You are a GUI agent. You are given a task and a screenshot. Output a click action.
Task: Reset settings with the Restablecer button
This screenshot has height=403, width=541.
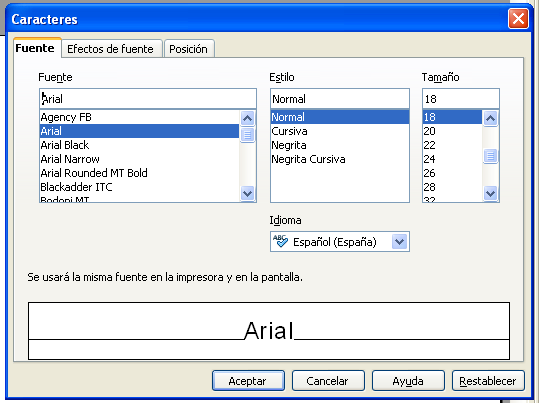tap(488, 381)
